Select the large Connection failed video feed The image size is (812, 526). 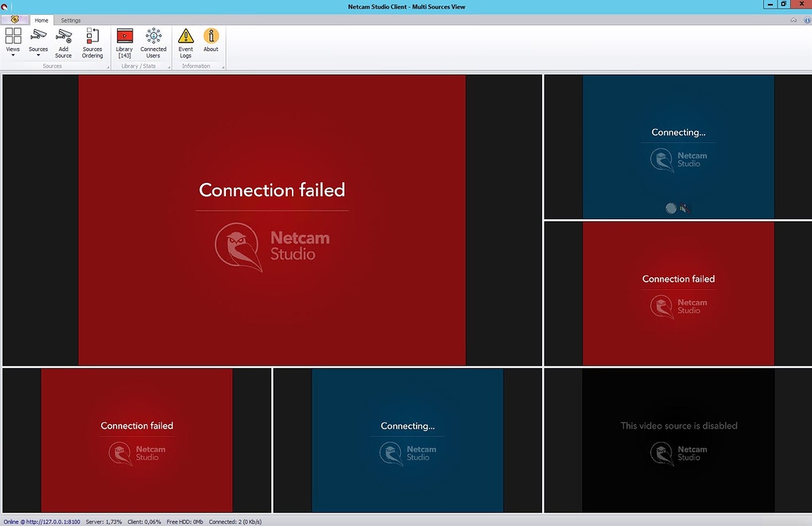pyautogui.click(x=271, y=220)
